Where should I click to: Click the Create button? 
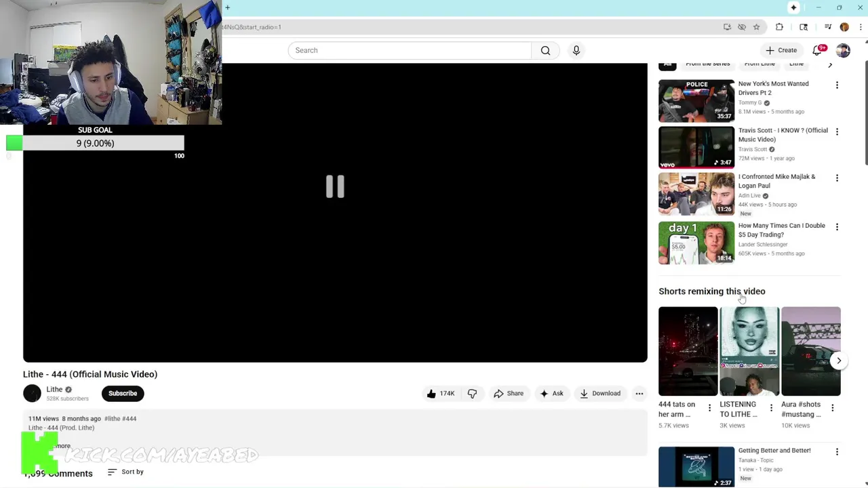pyautogui.click(x=781, y=50)
